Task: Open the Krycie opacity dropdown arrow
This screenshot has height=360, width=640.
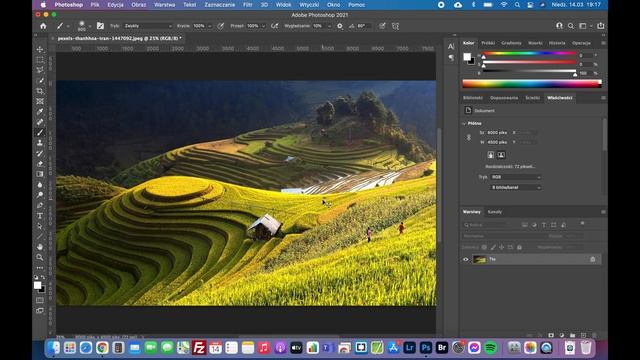Action: (210, 26)
